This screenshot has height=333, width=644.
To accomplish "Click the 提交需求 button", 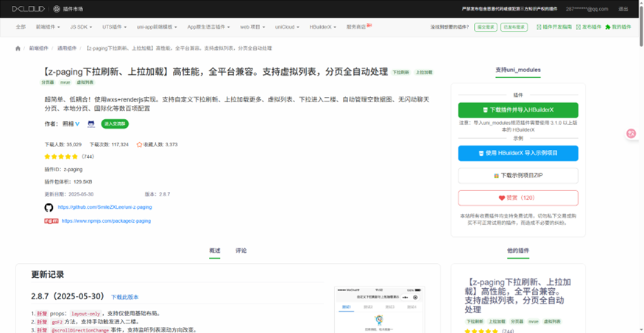I will coord(486,27).
